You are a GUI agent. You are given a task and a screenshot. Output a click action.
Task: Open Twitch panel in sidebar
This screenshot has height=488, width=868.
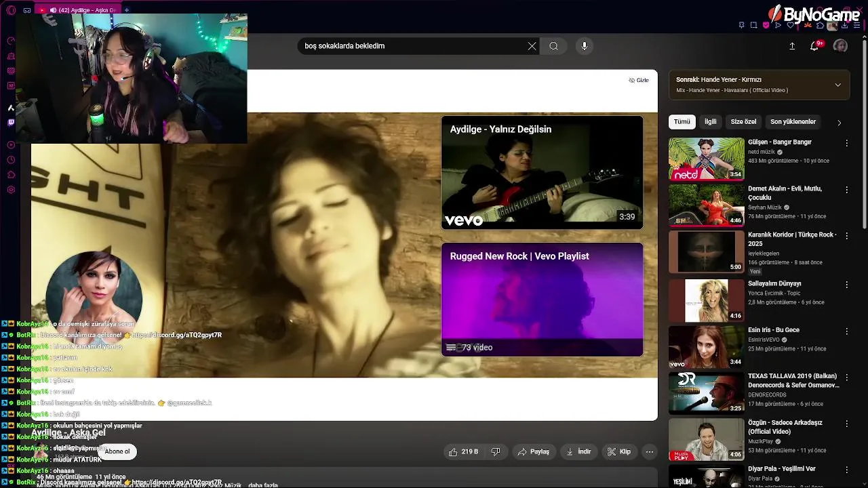point(11,123)
